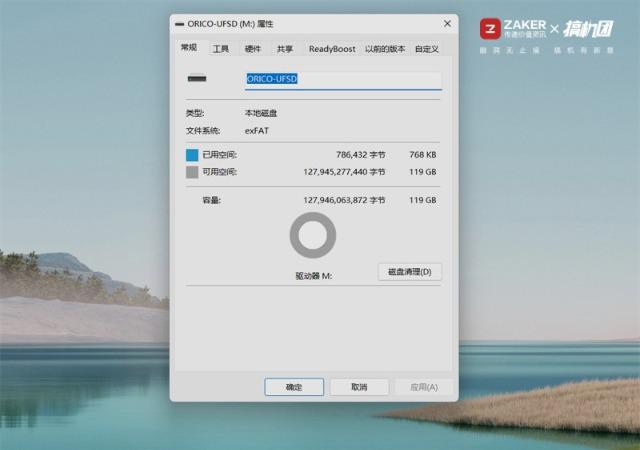Click the 可用空间 label

[x=220, y=172]
